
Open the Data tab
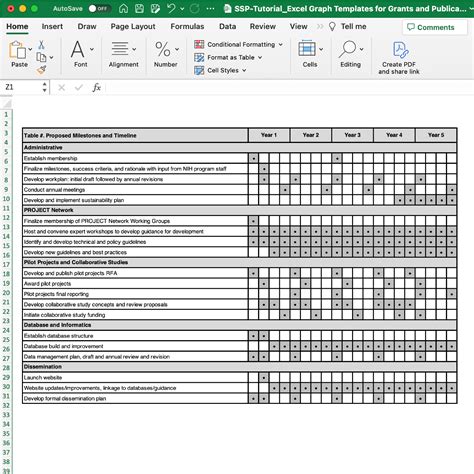(228, 26)
